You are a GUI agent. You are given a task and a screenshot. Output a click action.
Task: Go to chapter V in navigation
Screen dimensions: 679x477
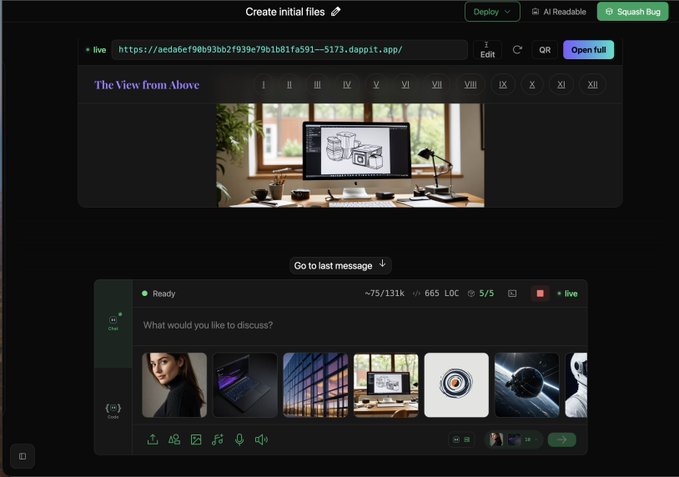click(376, 84)
